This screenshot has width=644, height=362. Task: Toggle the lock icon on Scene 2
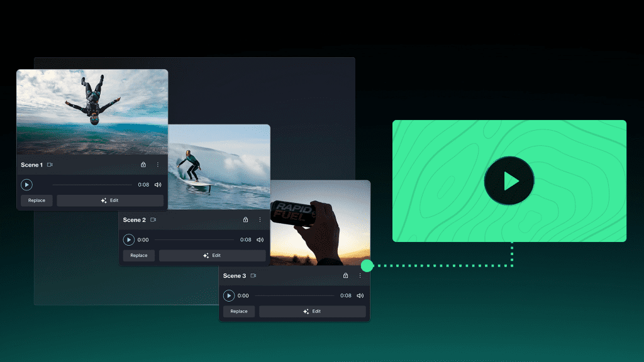click(x=245, y=220)
